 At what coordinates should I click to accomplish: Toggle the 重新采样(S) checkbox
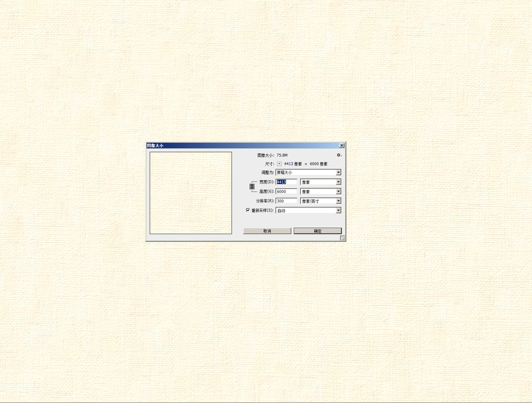tap(248, 210)
